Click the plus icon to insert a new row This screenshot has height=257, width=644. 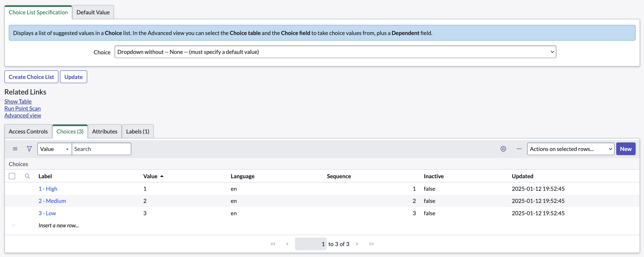14,225
